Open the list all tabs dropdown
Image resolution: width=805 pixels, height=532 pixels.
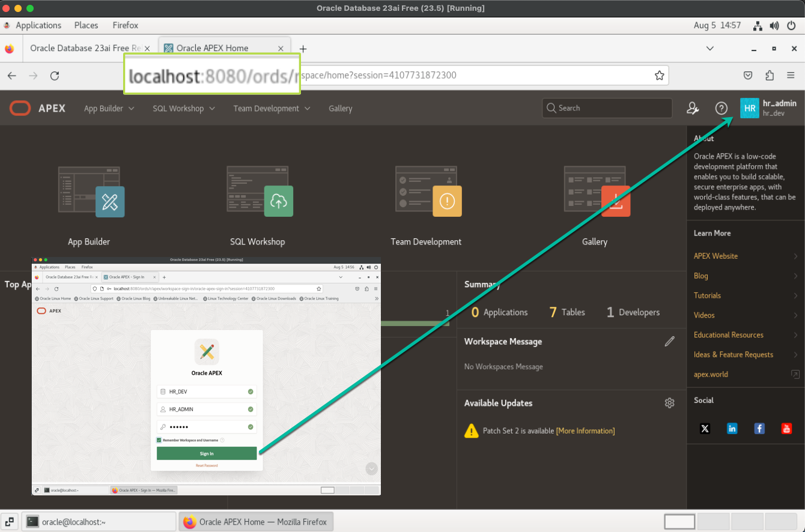tap(710, 49)
